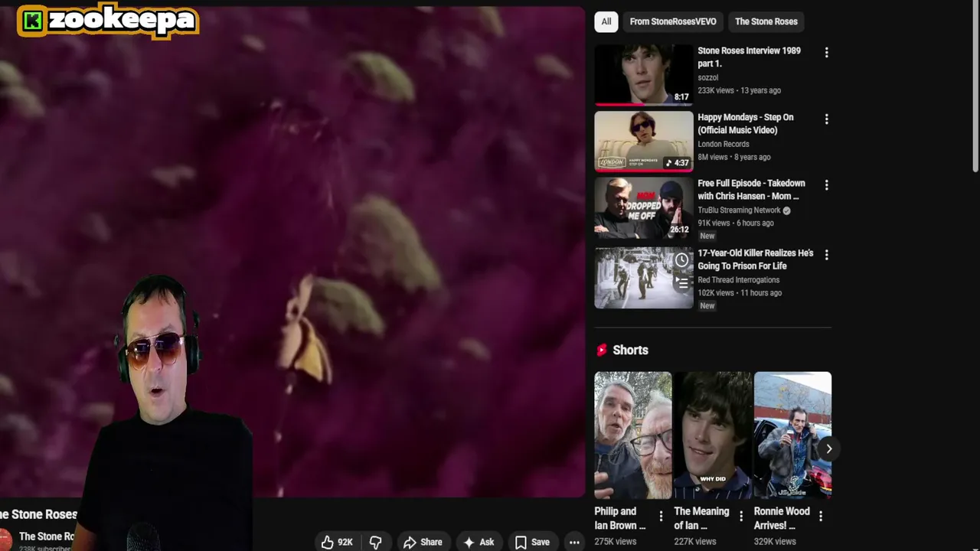
Task: Open options for Philip and Ian Brown short
Action: click(x=661, y=517)
